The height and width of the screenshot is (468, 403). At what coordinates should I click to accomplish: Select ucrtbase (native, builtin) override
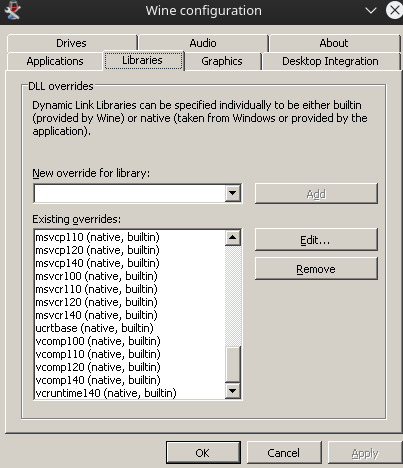pyautogui.click(x=130, y=328)
